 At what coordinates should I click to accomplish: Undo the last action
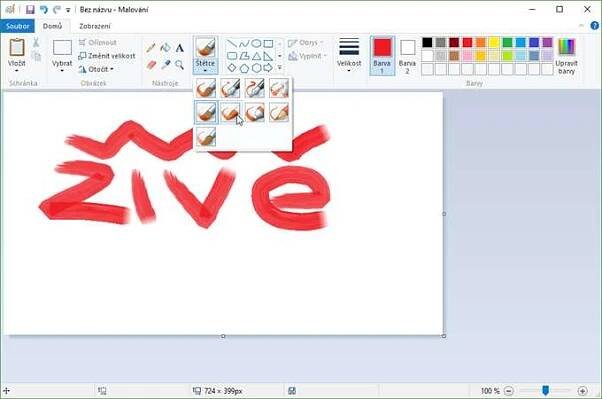tap(44, 9)
